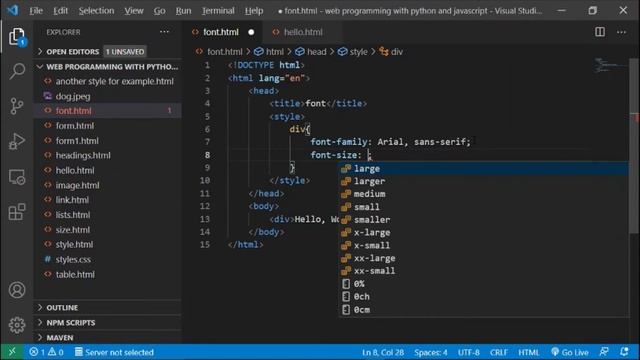The height and width of the screenshot is (360, 640).
Task: Open the View menu
Action: [x=134, y=11]
